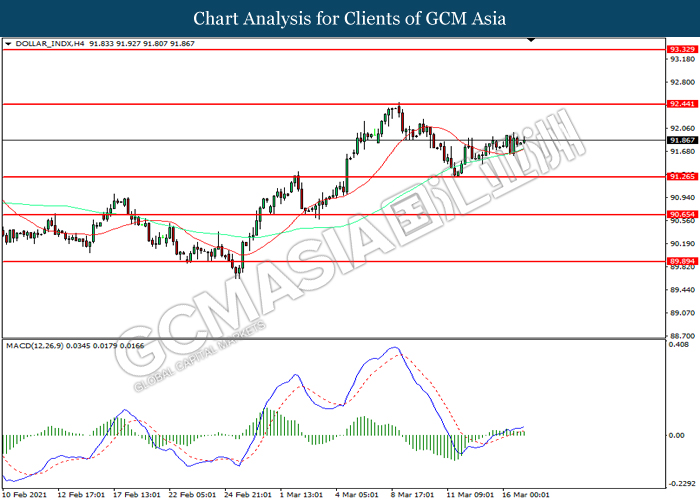Click the 90.940 price axis value

coord(683,197)
